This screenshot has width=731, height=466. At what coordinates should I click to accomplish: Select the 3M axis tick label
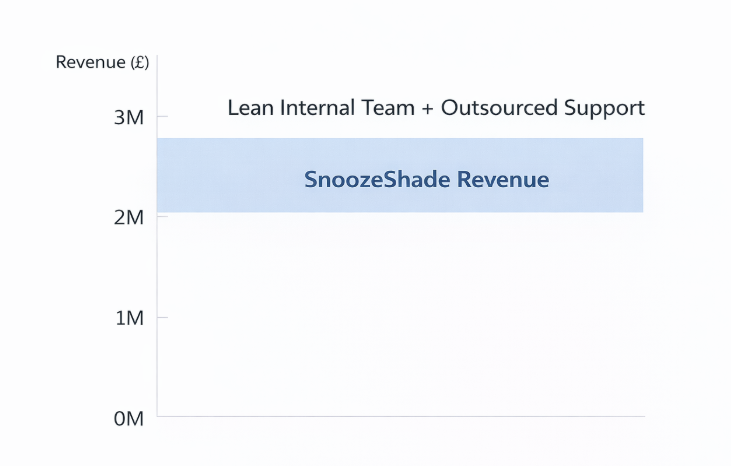click(x=129, y=117)
